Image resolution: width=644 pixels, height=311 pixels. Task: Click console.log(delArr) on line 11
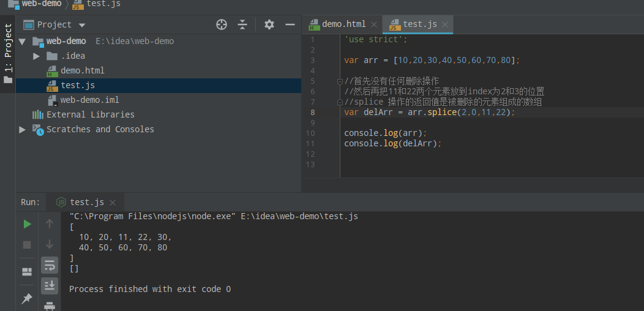pos(393,144)
